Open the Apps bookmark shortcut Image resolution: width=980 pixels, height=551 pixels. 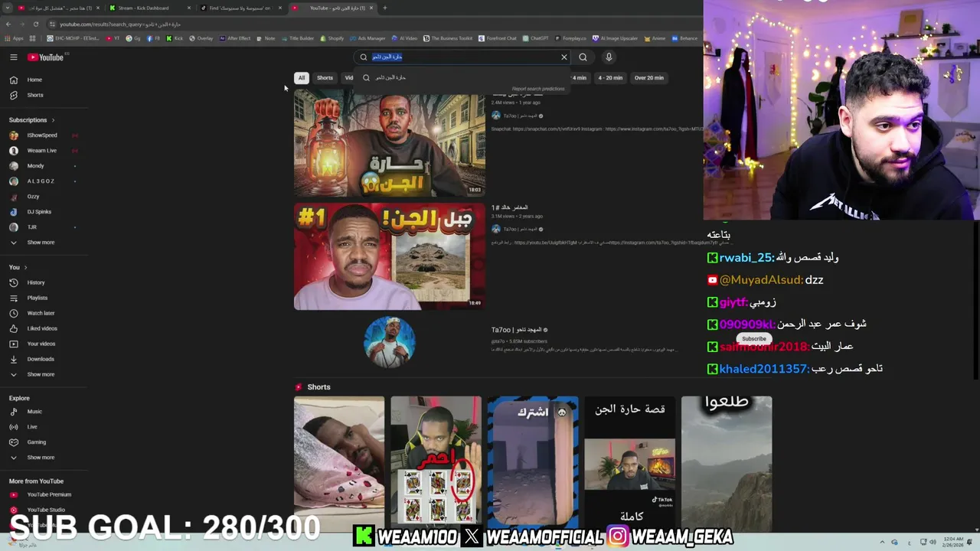pyautogui.click(x=15, y=38)
